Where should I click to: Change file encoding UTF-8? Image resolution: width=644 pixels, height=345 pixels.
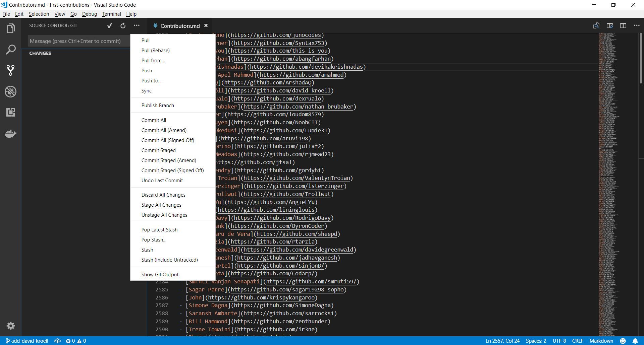click(x=559, y=341)
